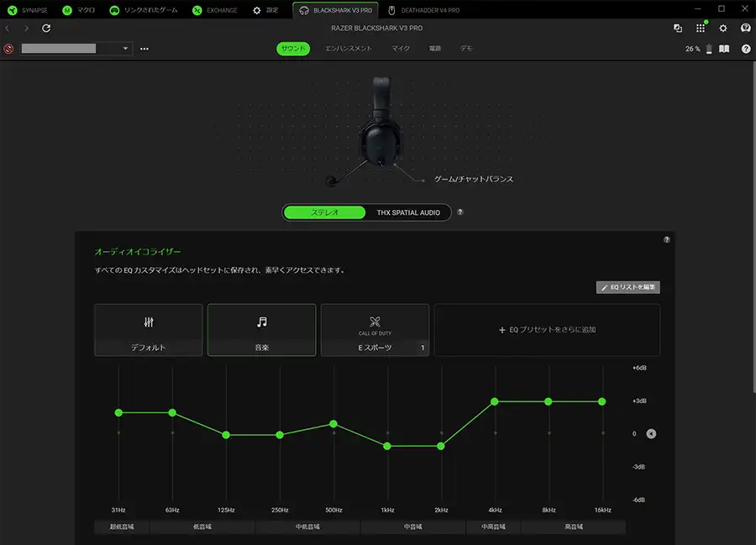Click the 31Hz equalizer slider handle

[118, 412]
